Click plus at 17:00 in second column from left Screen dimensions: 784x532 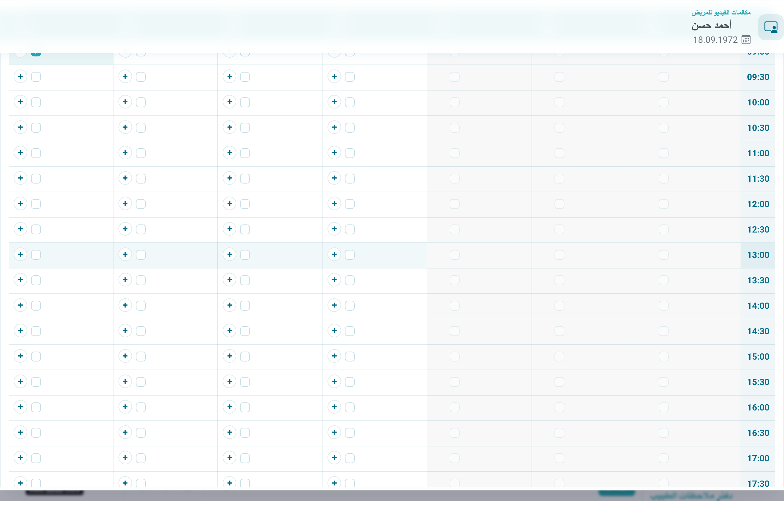tap(125, 458)
